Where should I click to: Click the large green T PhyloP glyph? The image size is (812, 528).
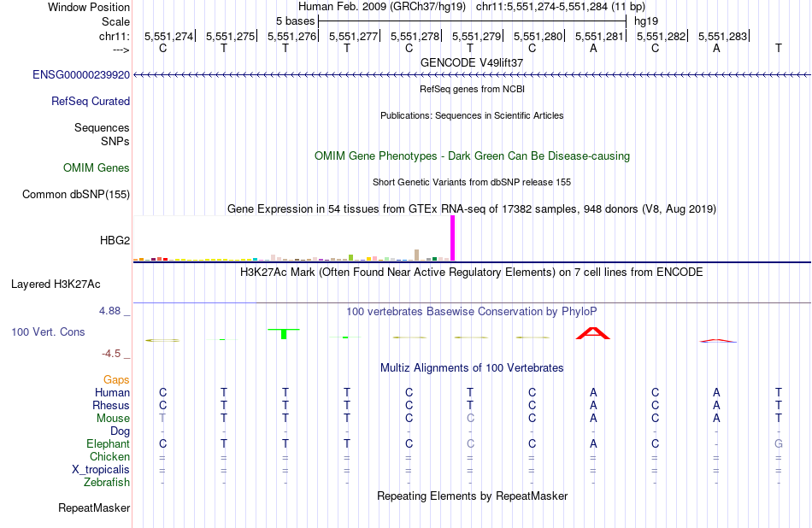tap(284, 334)
